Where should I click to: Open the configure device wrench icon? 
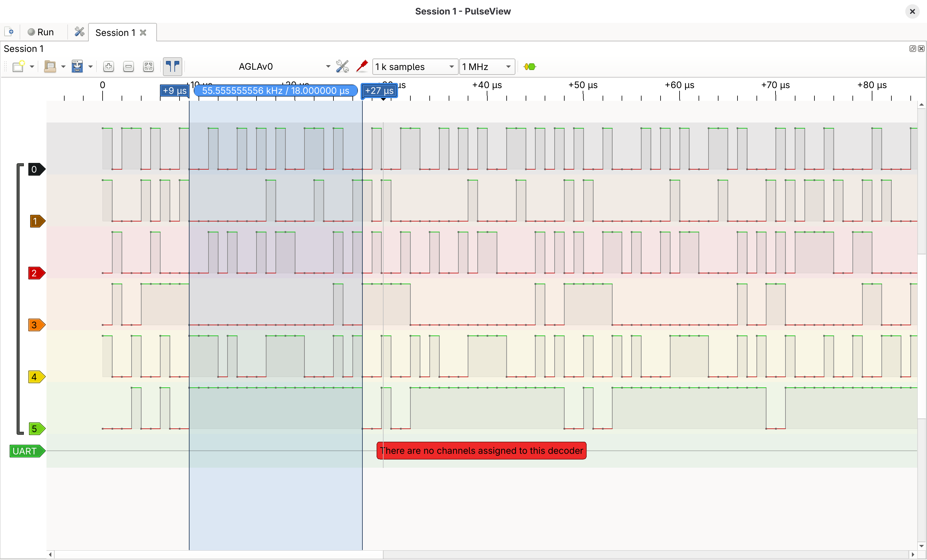(342, 67)
